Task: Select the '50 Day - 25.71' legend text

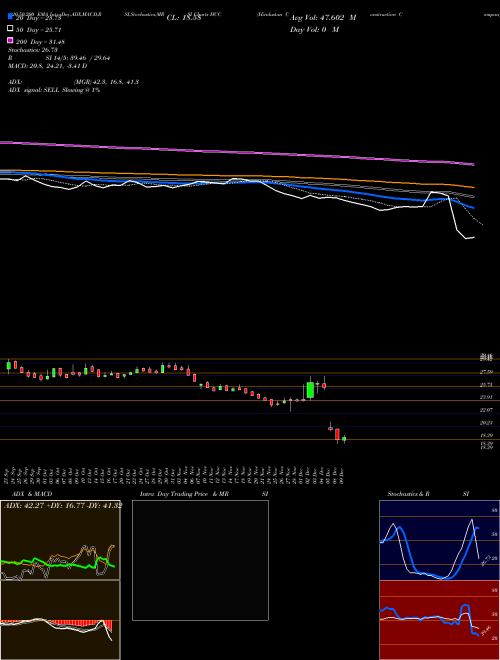Action: click(41, 30)
